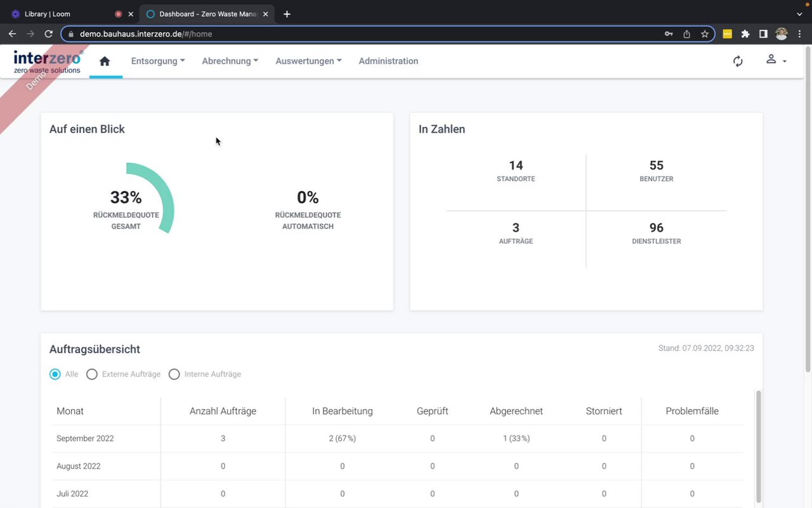Click the browser back arrow
This screenshot has width=812, height=508.
coord(12,34)
